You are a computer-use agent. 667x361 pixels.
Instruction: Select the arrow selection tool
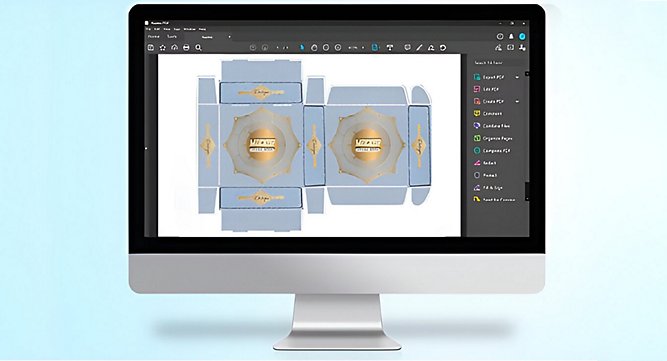click(302, 48)
